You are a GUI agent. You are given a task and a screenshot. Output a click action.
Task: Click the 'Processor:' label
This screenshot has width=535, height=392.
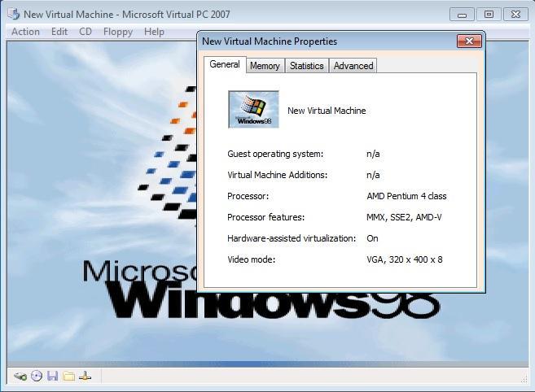(248, 196)
